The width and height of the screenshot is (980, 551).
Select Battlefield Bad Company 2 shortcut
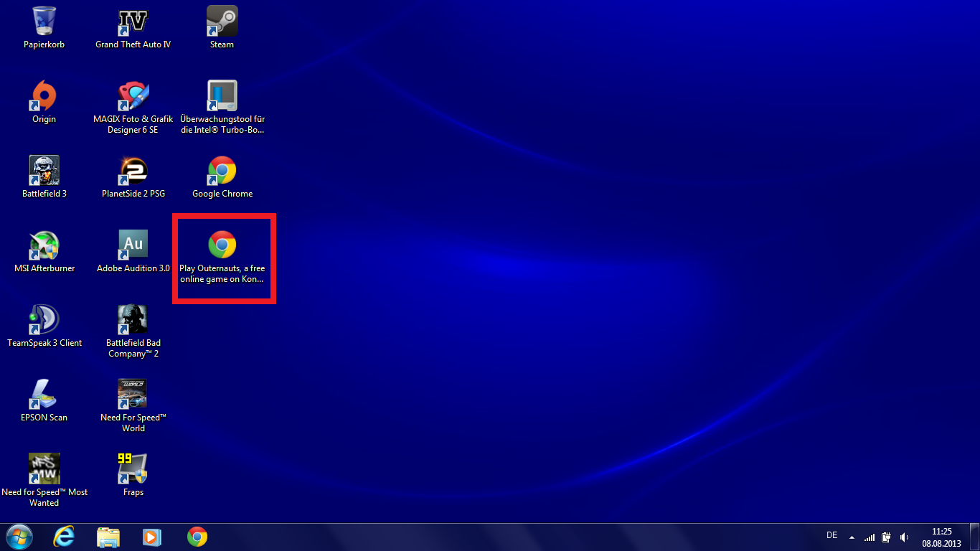tap(133, 331)
